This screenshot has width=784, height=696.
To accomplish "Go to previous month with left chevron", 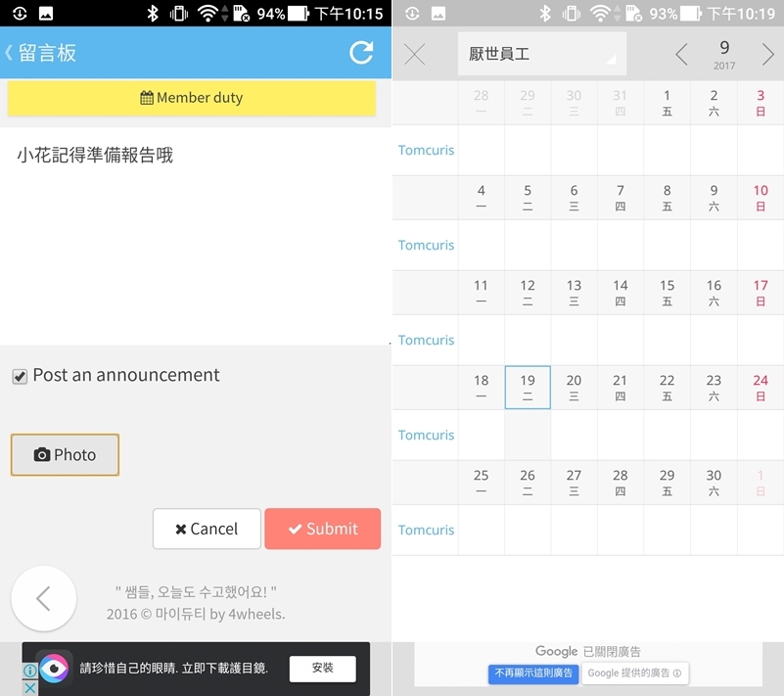I will [x=681, y=54].
